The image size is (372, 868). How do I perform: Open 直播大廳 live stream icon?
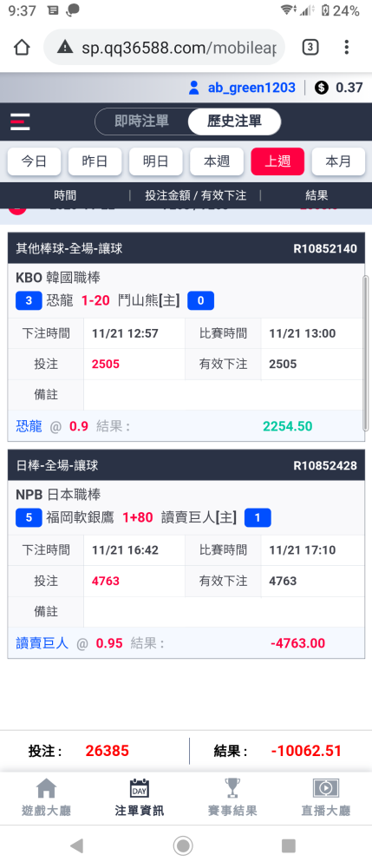click(x=325, y=788)
